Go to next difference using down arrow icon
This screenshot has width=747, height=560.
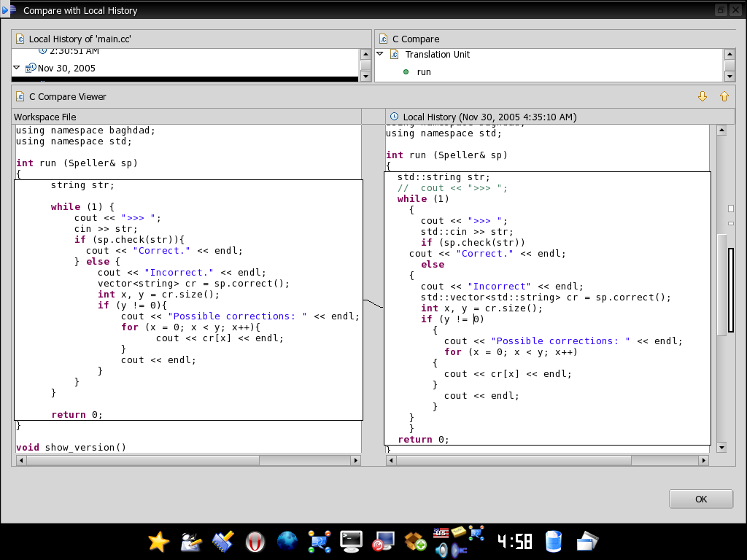(x=702, y=96)
